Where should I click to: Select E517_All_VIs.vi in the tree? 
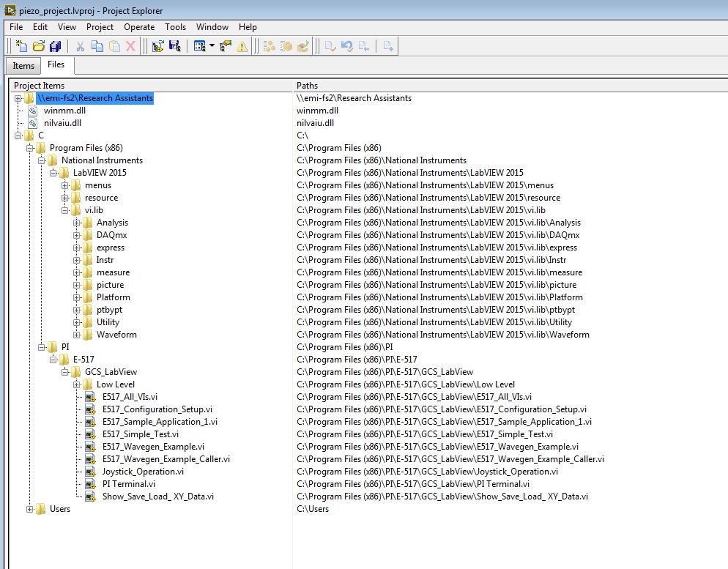tap(130, 397)
